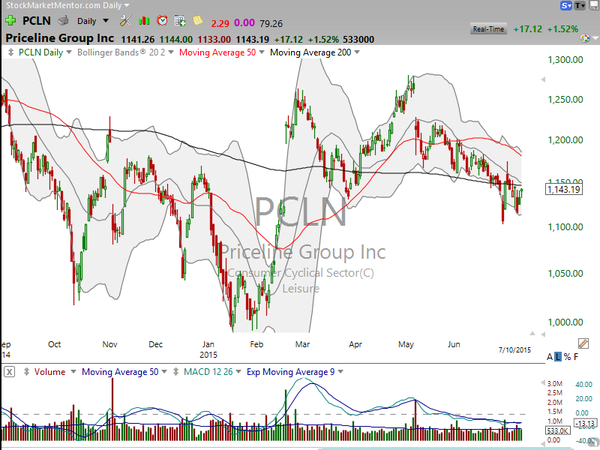Image resolution: width=600 pixels, height=450 pixels.
Task: Click the 1144.00 high price value
Action: [176, 39]
